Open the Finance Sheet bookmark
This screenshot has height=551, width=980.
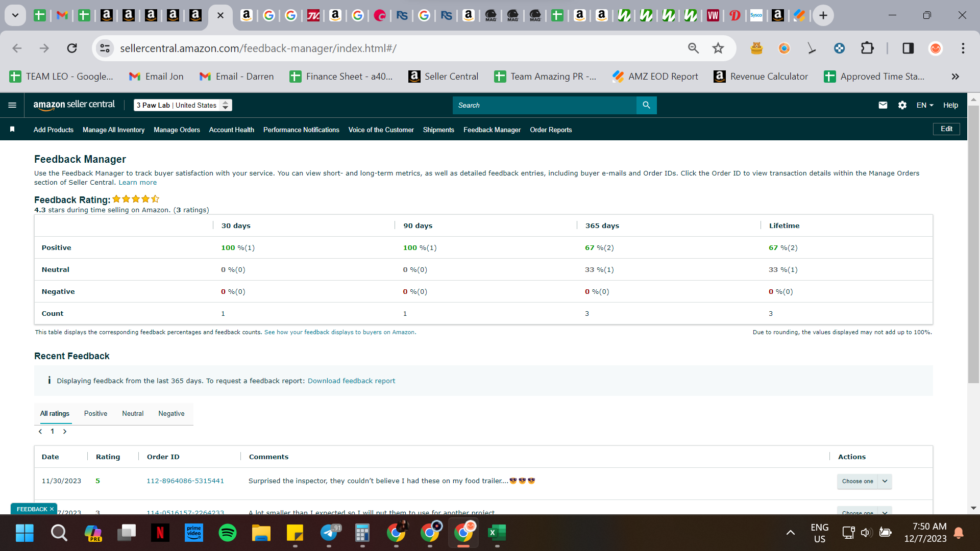[x=341, y=77]
